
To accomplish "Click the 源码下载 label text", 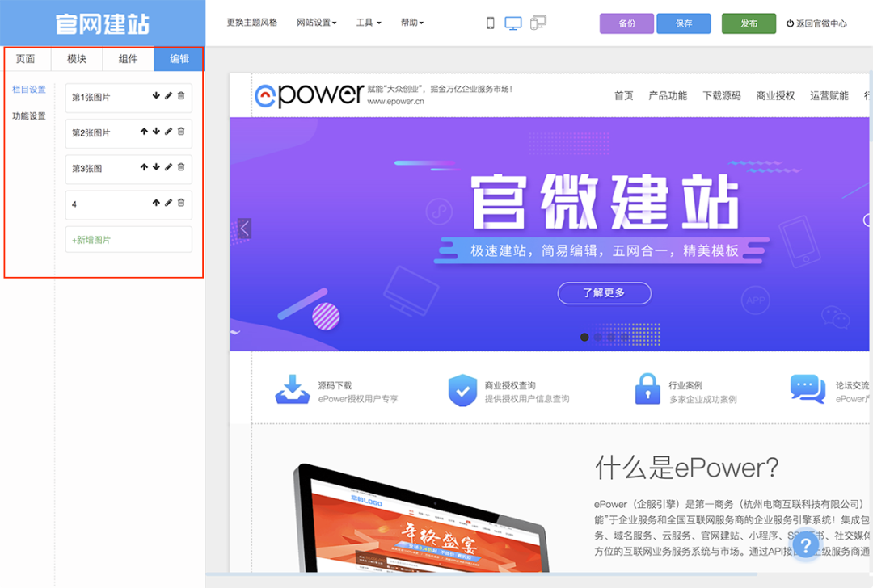I will pyautogui.click(x=335, y=385).
